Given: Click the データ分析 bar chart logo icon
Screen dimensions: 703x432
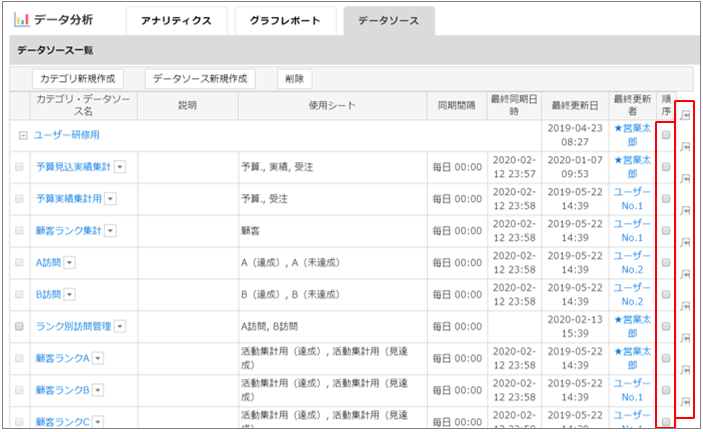Looking at the screenshot, I should click(22, 20).
